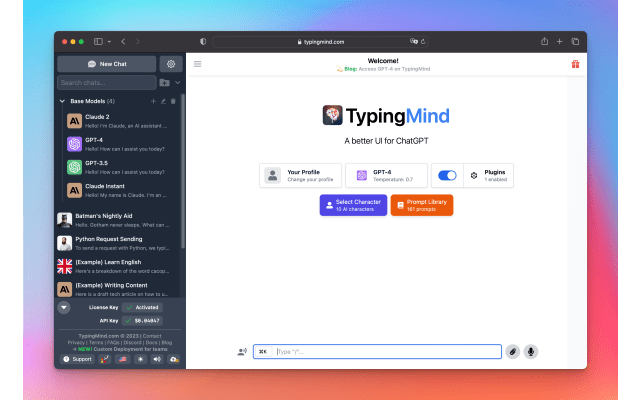This screenshot has height=400, width=640.
Task: Open Safari sidebar dropdown arrow
Action: click(x=109, y=42)
